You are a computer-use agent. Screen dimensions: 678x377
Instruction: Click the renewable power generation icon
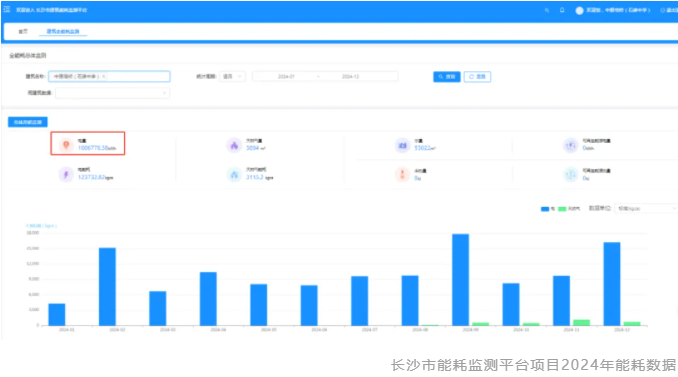point(570,145)
